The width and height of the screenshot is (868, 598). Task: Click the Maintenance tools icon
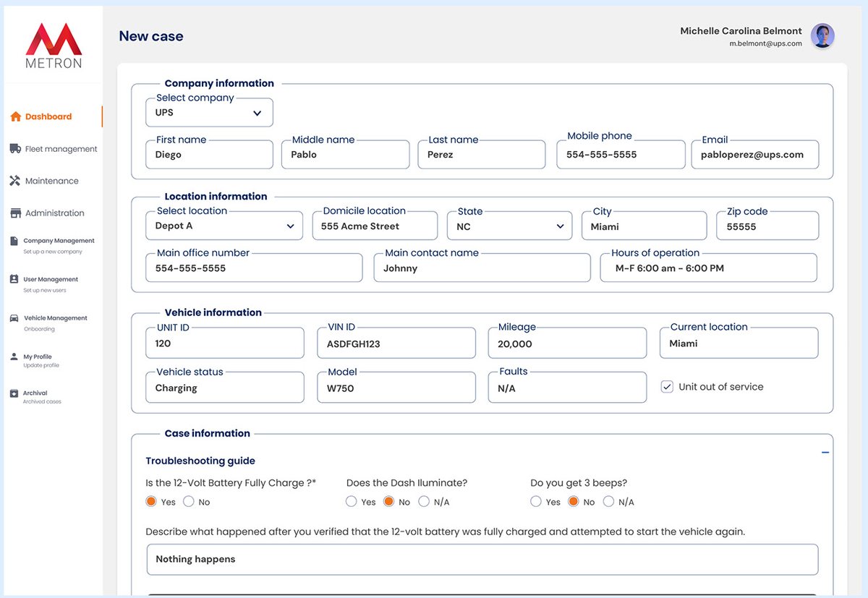(x=15, y=181)
